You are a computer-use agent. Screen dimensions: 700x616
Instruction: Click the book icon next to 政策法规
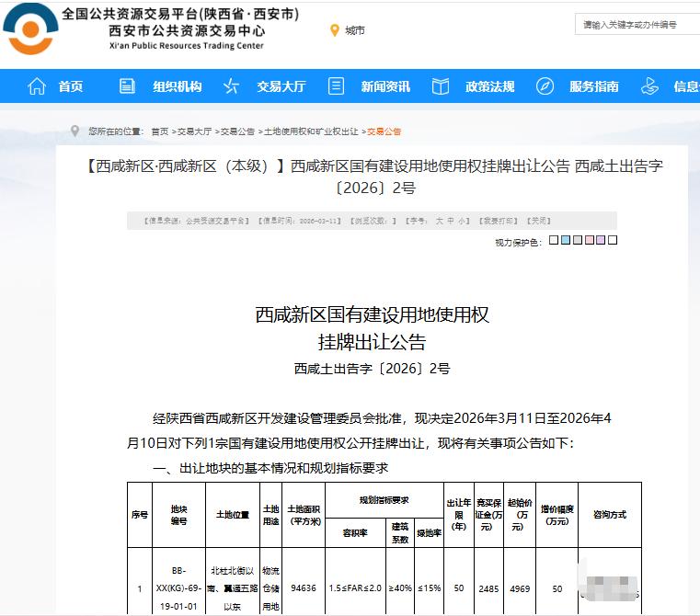pos(441,86)
